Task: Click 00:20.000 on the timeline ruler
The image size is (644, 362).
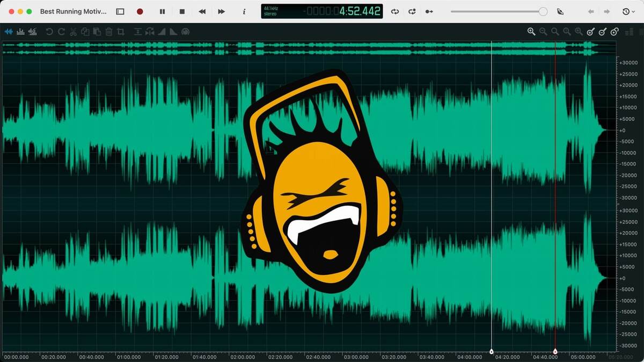Action: (x=54, y=357)
